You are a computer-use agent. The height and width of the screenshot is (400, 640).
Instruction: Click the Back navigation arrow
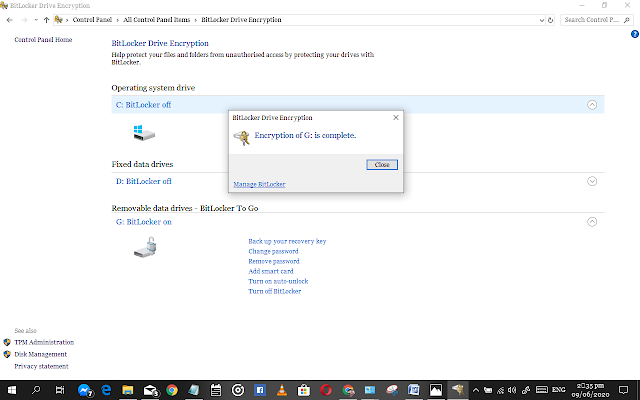click(x=10, y=20)
